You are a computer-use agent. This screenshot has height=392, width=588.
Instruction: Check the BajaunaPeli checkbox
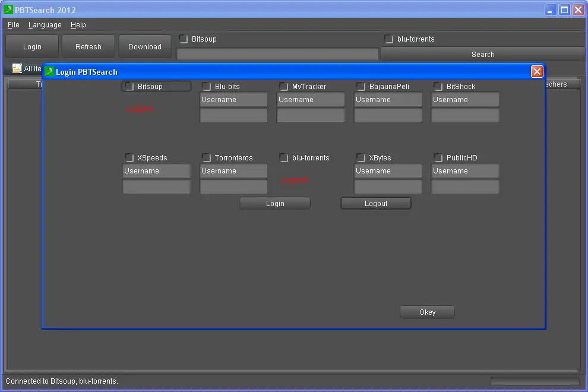[x=361, y=86]
